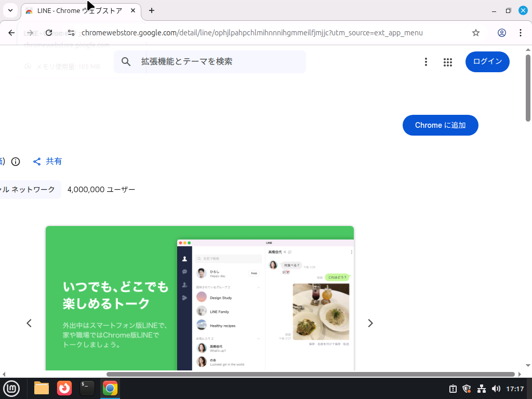Open the Web Store three-dot options menu
The height and width of the screenshot is (399, 532).
click(426, 62)
